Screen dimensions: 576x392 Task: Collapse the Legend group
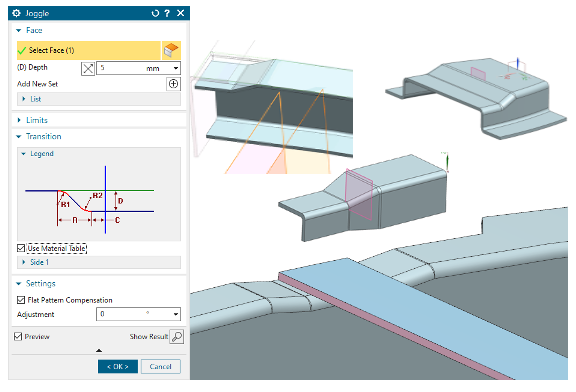pyautogui.click(x=24, y=154)
